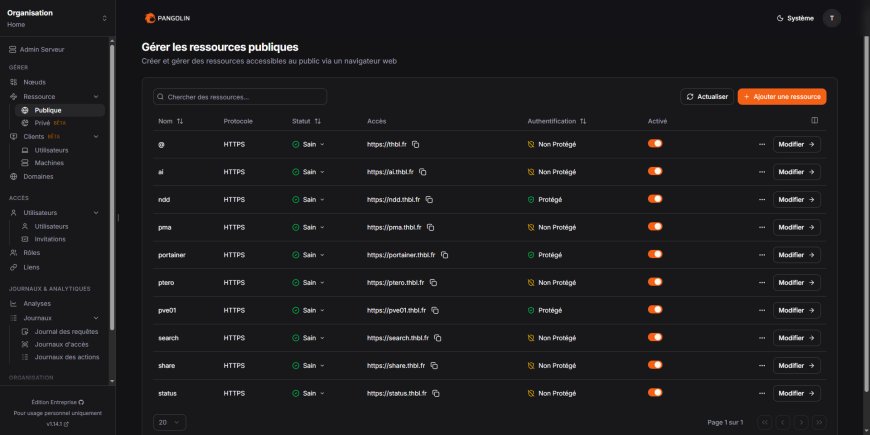
Task: Disable the @ resource toggle
Action: coord(655,143)
